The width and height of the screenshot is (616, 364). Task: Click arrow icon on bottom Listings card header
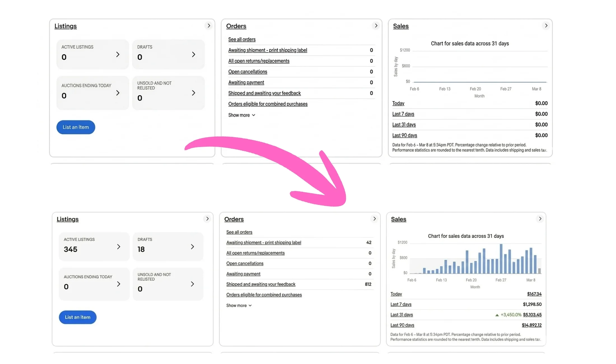point(207,219)
